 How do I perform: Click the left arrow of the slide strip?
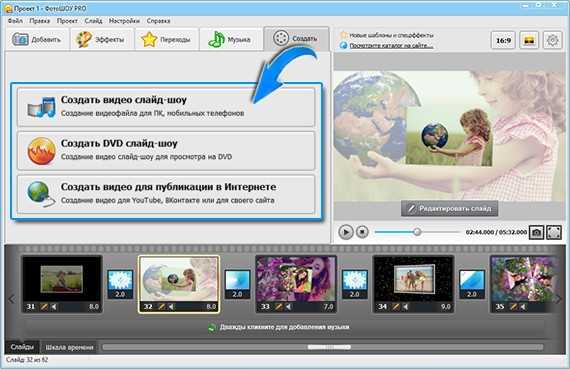click(12, 299)
